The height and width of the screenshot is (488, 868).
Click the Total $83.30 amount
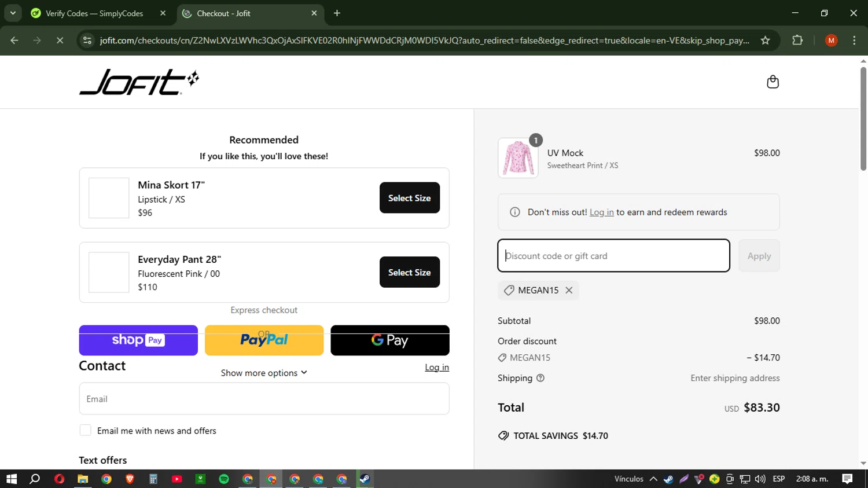(762, 408)
